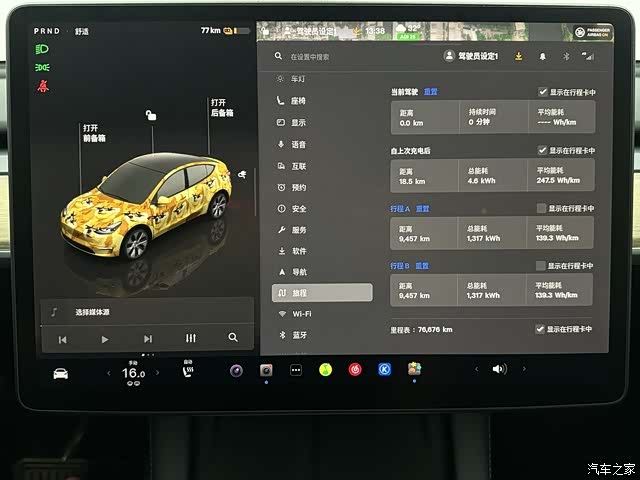Open the 座椅 seats settings menu

(291, 100)
